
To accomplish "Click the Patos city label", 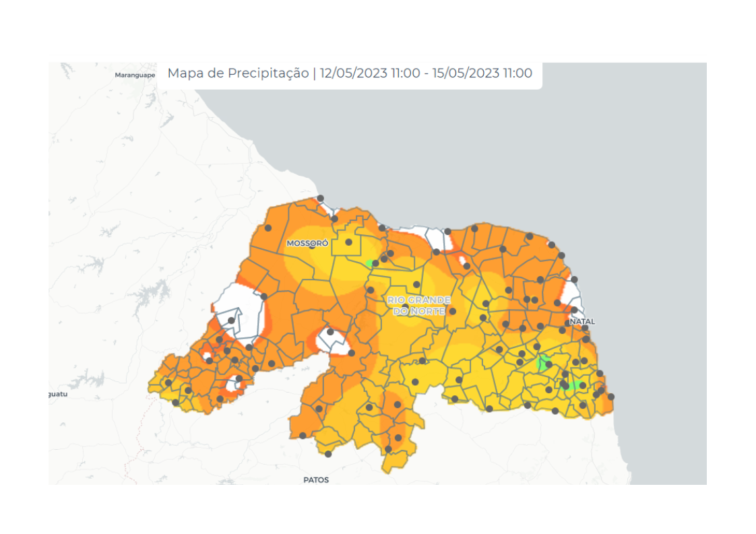I will pos(316,480).
